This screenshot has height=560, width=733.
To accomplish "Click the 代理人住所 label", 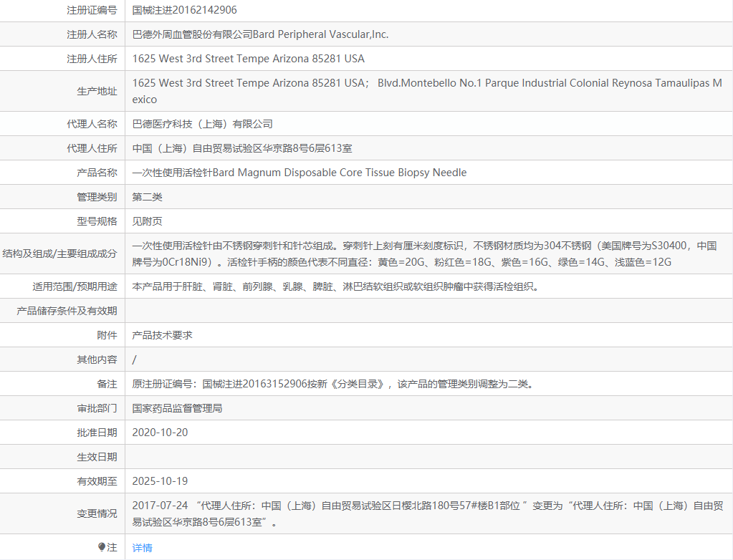I will [x=92, y=148].
